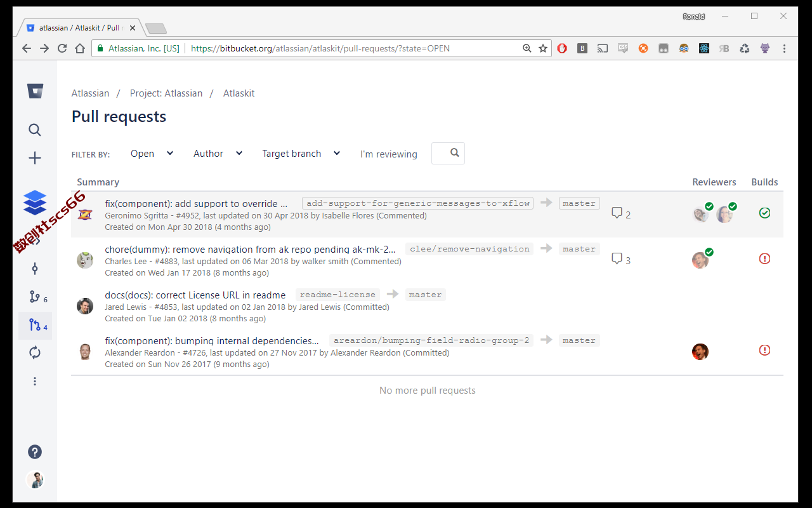Open failed build status for #4726
812x508 pixels.
[x=764, y=350]
